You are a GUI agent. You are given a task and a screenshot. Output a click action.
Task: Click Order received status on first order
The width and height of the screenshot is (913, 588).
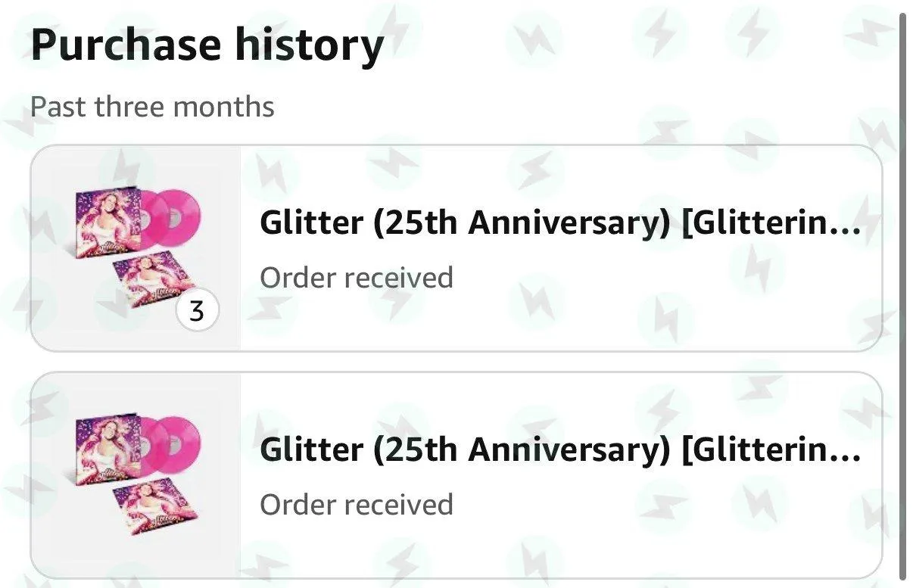click(357, 278)
